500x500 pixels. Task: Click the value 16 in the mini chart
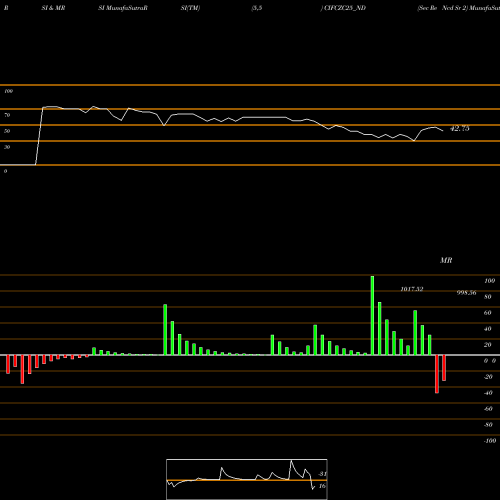tap(322, 486)
